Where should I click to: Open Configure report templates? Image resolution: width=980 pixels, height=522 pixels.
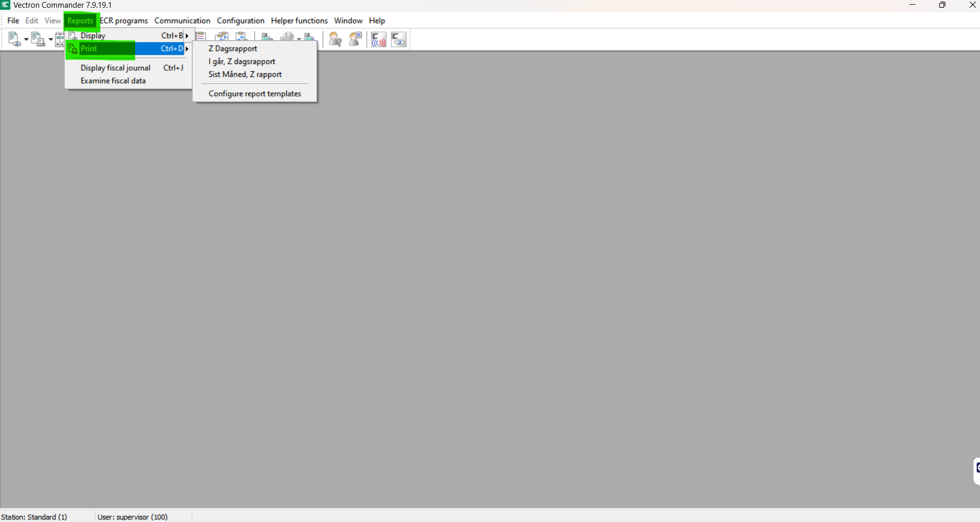pos(255,93)
